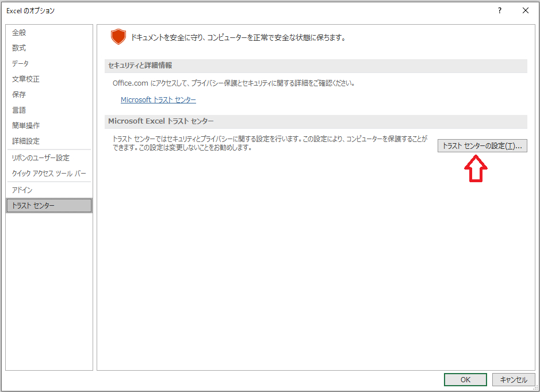Open the 詳細設定 category
540x392 pixels.
point(49,141)
